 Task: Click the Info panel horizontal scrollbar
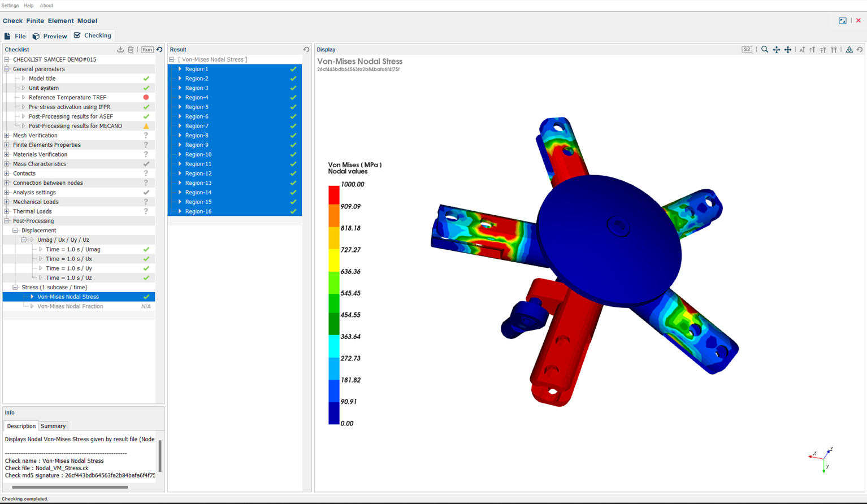[x=70, y=487]
